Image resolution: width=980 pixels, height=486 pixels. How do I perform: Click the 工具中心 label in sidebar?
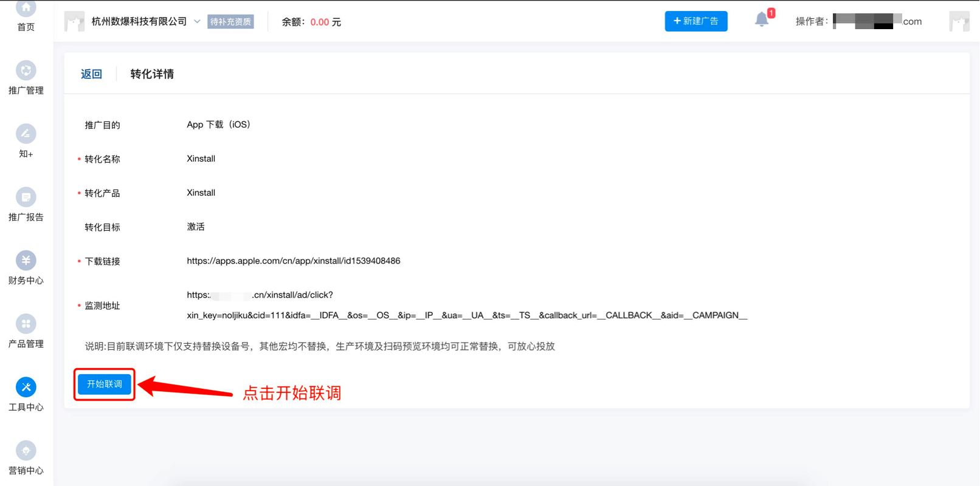pyautogui.click(x=26, y=407)
